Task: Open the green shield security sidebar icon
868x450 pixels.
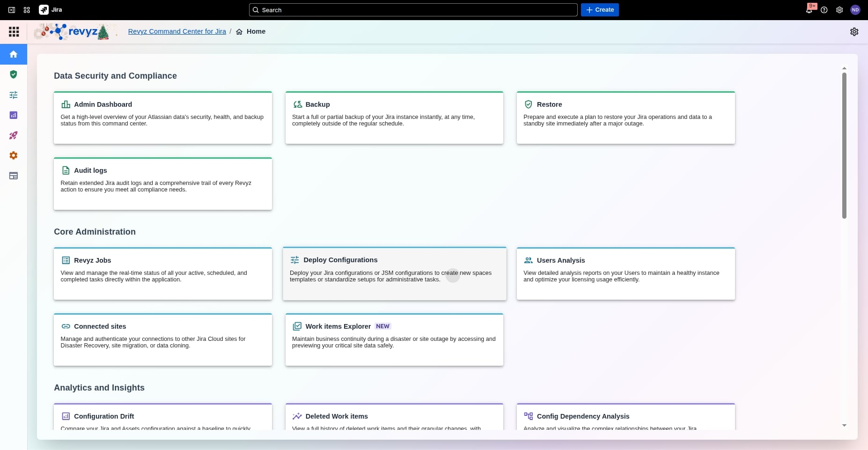Action: tap(14, 74)
